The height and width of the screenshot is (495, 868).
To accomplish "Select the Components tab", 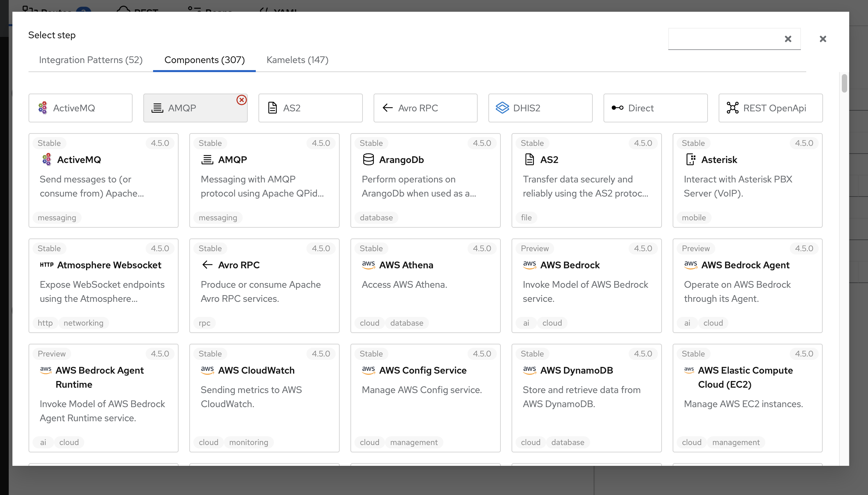I will click(204, 60).
